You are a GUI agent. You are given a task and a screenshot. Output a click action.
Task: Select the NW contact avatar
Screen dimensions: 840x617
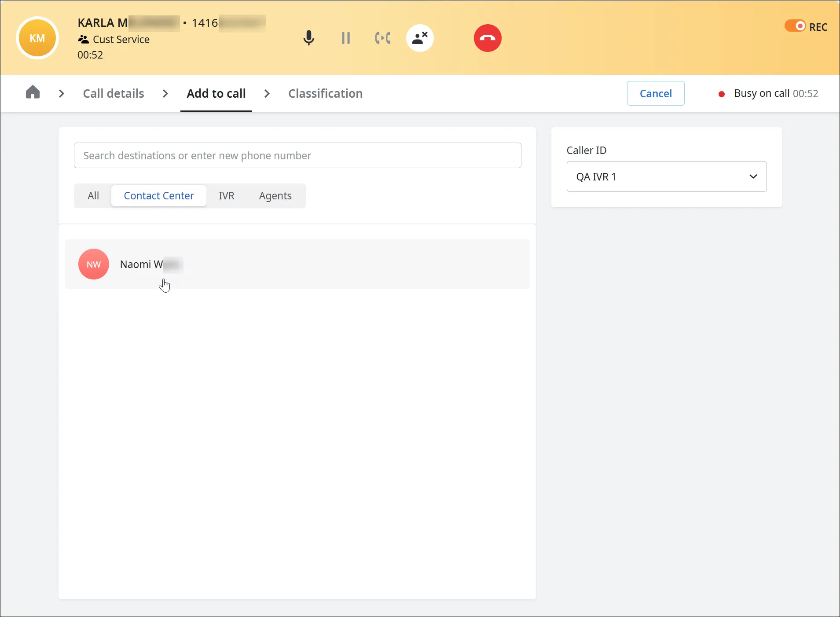point(94,264)
